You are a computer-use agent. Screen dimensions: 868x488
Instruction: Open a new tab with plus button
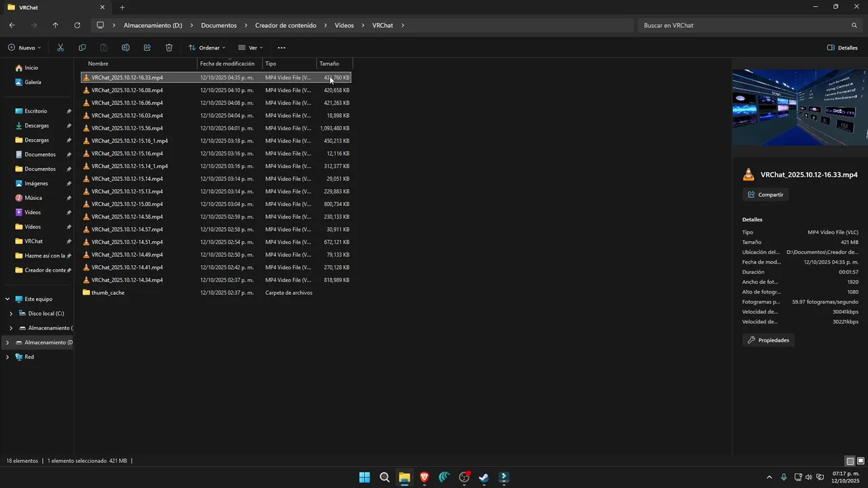[122, 7]
